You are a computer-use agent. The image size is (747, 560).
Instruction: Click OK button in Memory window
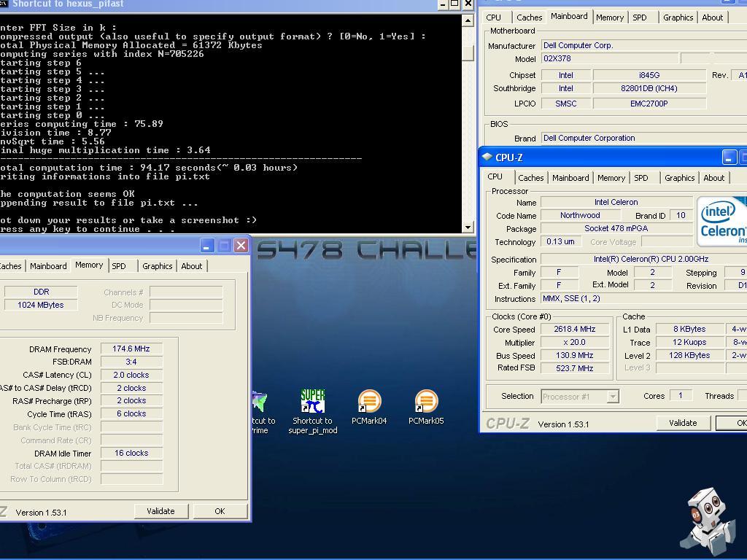coord(220,511)
